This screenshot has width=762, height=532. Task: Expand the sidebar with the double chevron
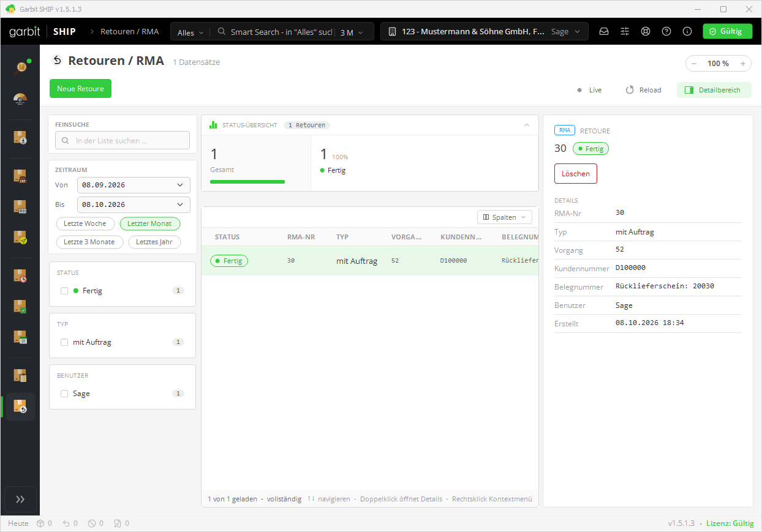coord(20,499)
